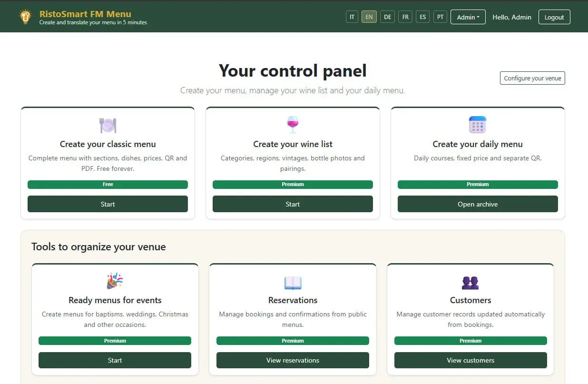Click the 'Create your menu, manage' subtitle
The image size is (588, 384).
point(293,90)
